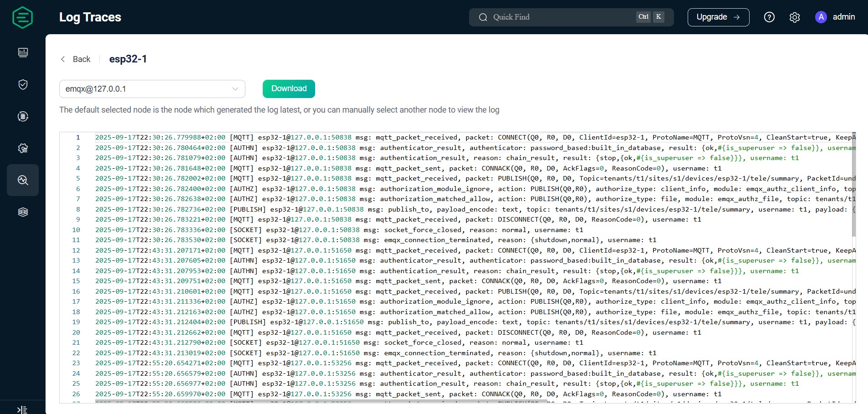Click the horizontal log scrollbar
Screen dimensions: 868x414
319,403
